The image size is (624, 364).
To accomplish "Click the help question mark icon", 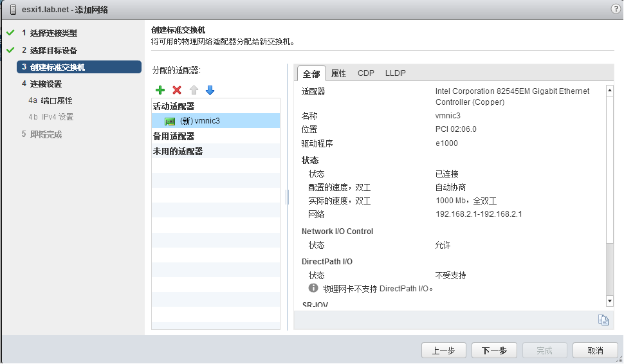I will pyautogui.click(x=616, y=9).
